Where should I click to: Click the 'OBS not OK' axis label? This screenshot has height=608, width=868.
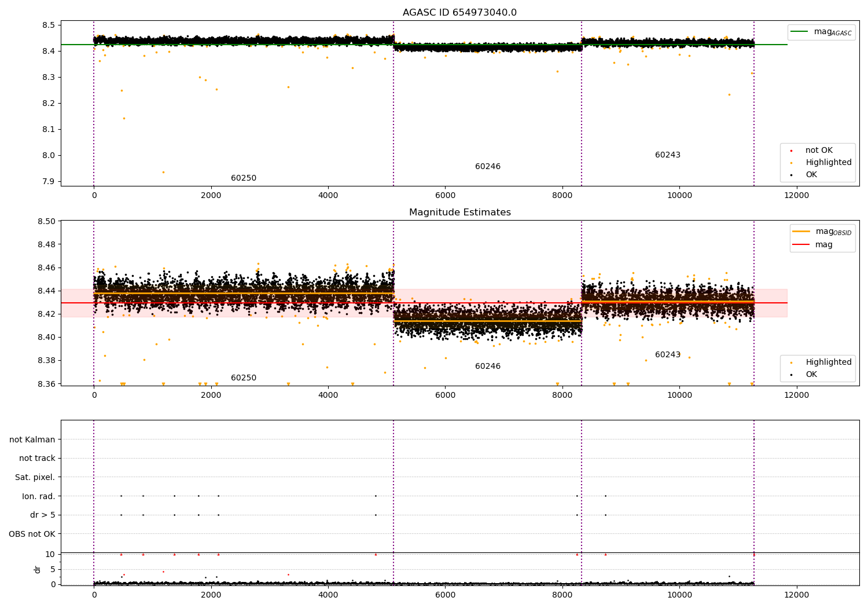(x=32, y=534)
